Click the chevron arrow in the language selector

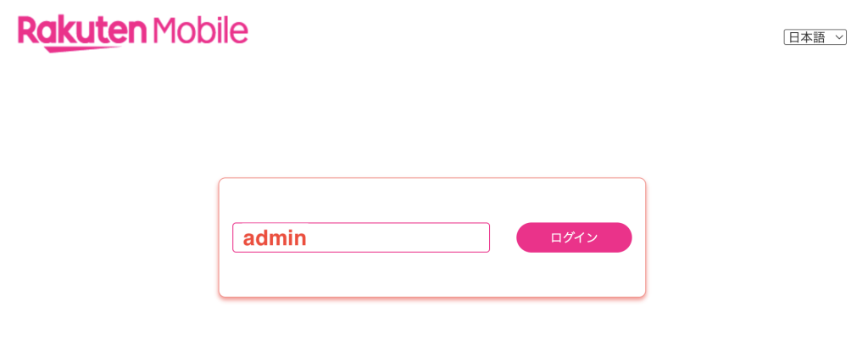pyautogui.click(x=839, y=37)
